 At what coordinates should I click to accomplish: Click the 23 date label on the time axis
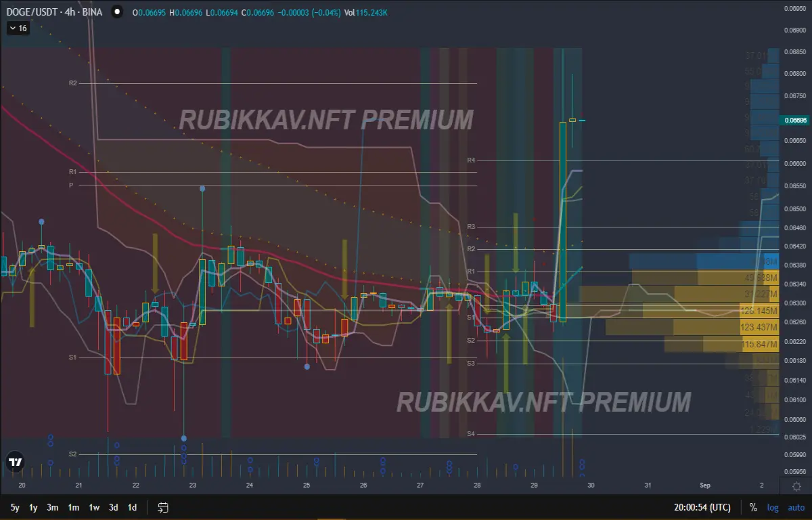coord(193,485)
